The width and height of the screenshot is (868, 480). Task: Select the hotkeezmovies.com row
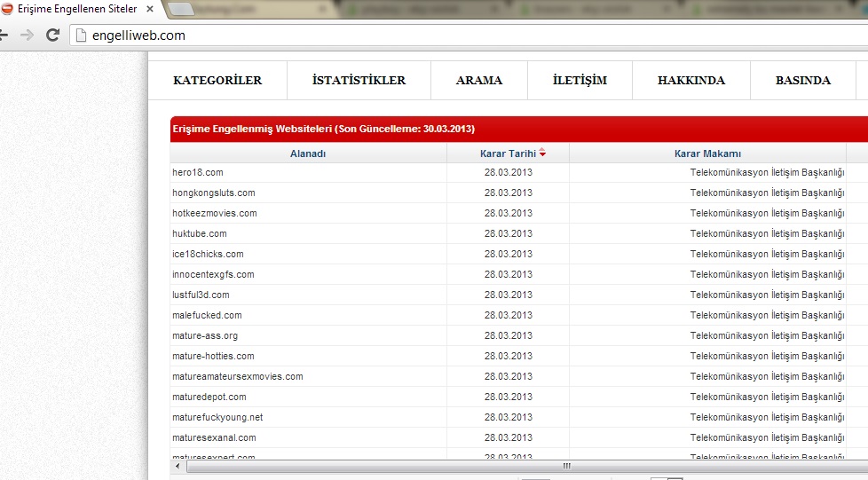point(519,214)
